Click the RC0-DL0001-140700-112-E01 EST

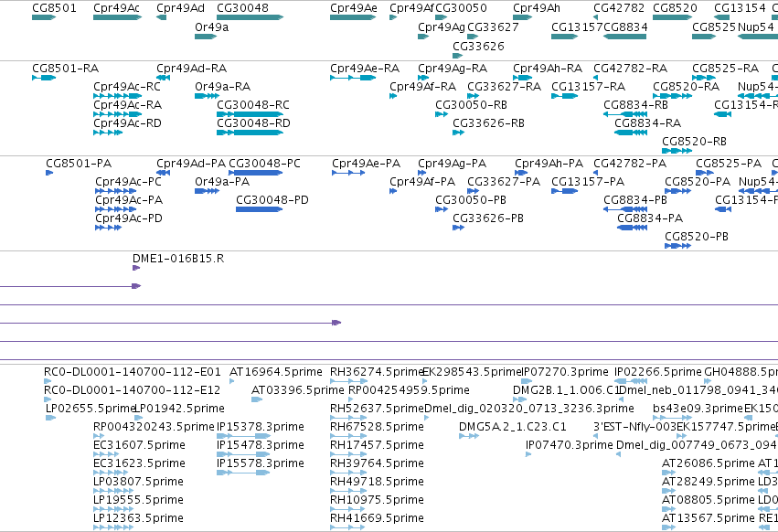(48, 381)
